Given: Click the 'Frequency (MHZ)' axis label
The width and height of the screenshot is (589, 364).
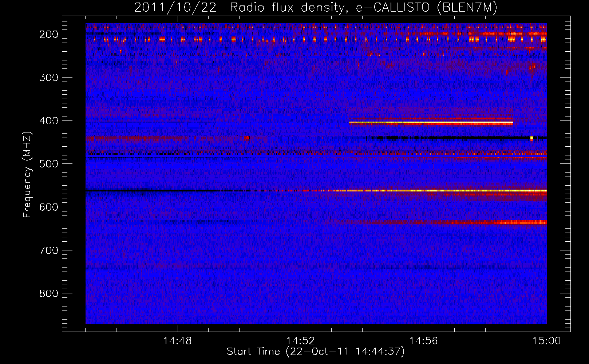Looking at the screenshot, I should (27, 174).
